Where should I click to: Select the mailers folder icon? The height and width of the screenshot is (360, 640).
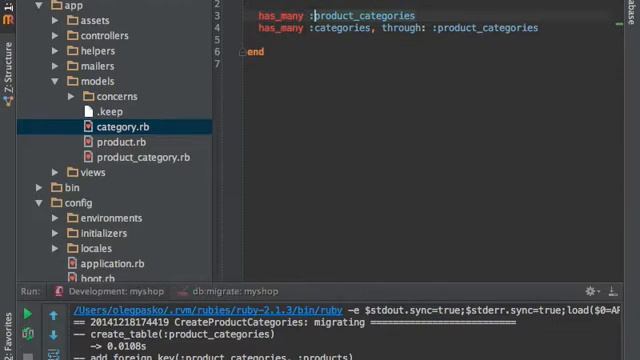(73, 65)
